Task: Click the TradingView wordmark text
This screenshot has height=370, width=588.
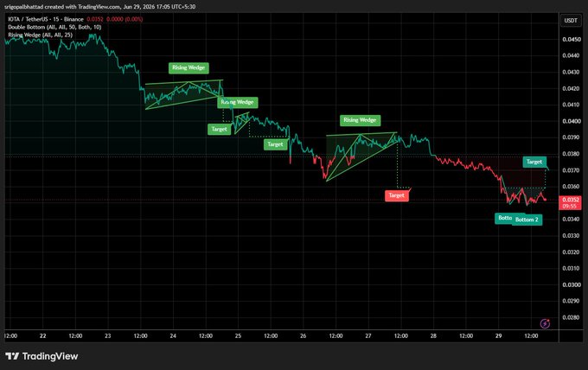Action: point(50,356)
